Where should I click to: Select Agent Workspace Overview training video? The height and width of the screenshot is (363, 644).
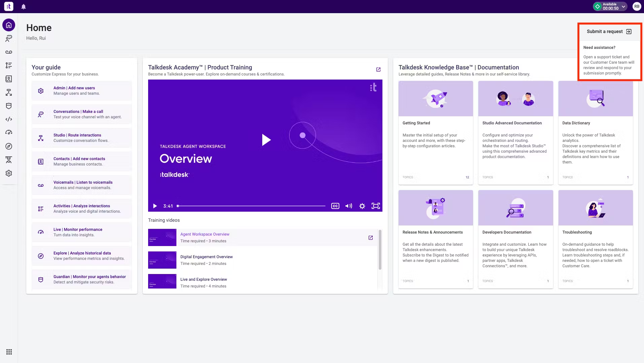point(263,238)
